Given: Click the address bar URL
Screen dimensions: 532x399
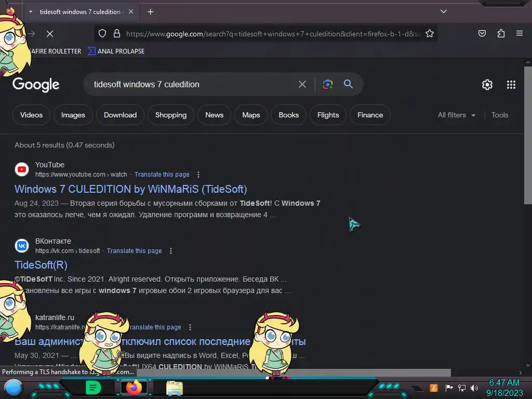Looking at the screenshot, I should click(x=272, y=34).
